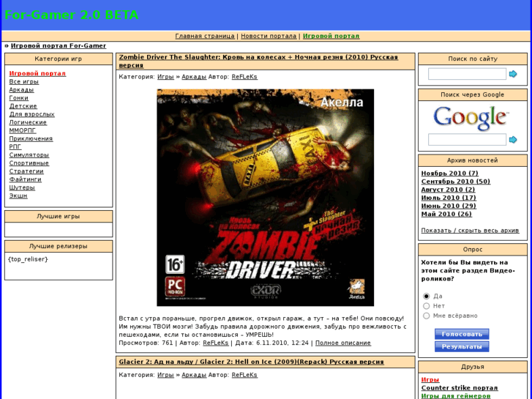Screen dimensions: 532x399
Task: Open 'Игры' link under Glacier 2 post
Action: click(x=165, y=376)
